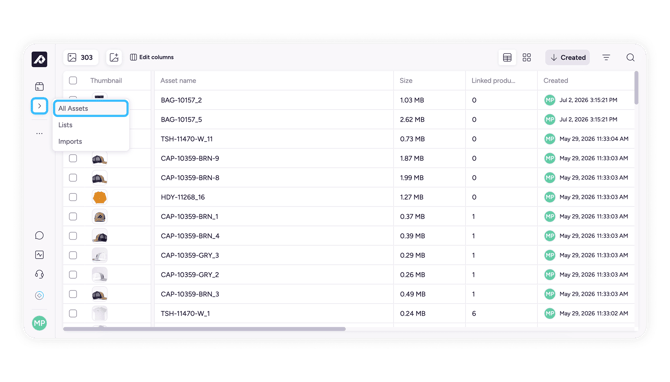Click the vertical scrollbar on the right
670x382 pixels.
point(636,88)
